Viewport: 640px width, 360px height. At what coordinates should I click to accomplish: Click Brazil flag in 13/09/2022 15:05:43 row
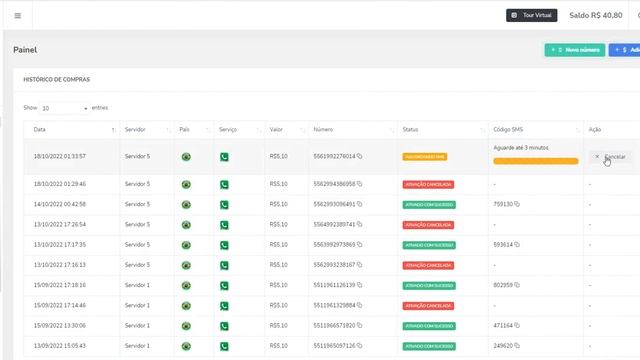[186, 346]
